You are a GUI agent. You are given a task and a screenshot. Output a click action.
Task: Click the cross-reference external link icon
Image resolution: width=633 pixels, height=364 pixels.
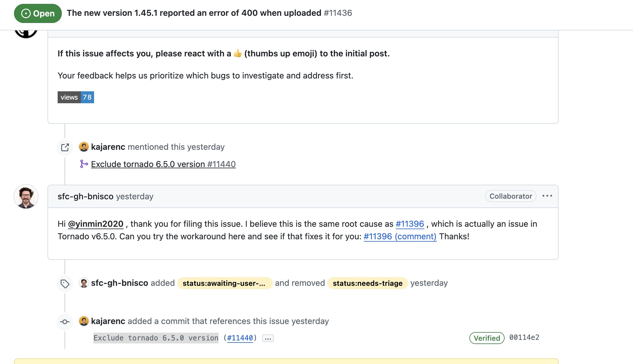64,147
